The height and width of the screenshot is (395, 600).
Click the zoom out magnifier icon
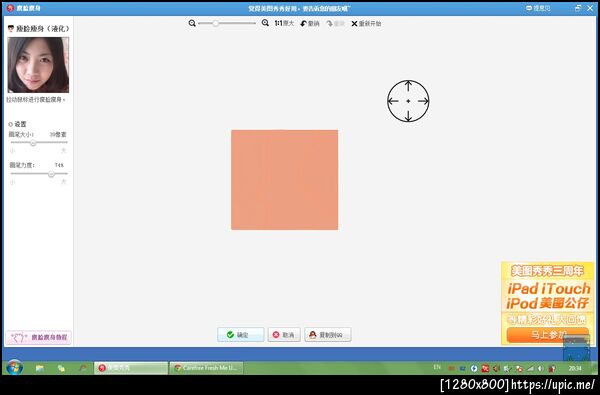pyautogui.click(x=192, y=23)
